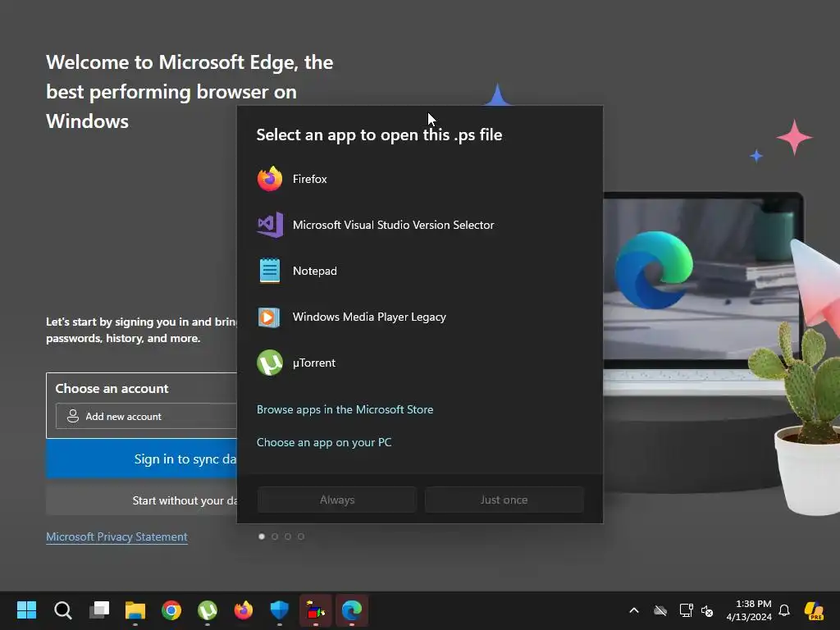The height and width of the screenshot is (630, 840).
Task: Click the Windows Media Player Legacy label
Action: click(x=369, y=317)
